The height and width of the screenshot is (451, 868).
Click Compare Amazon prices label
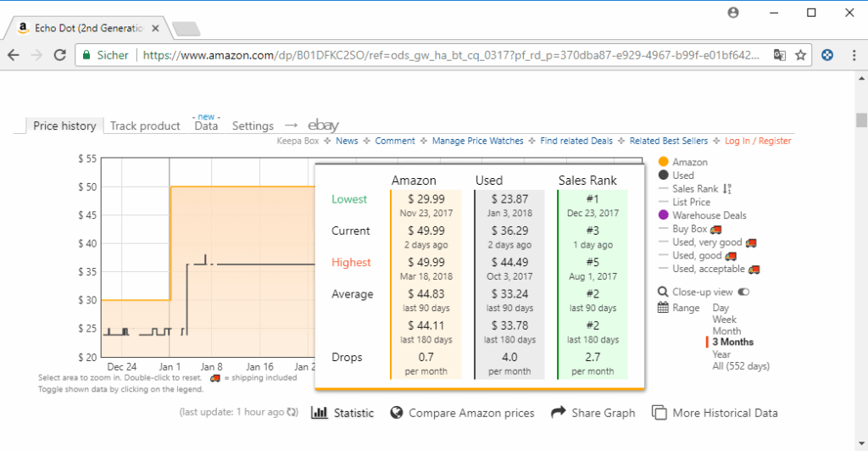click(471, 413)
